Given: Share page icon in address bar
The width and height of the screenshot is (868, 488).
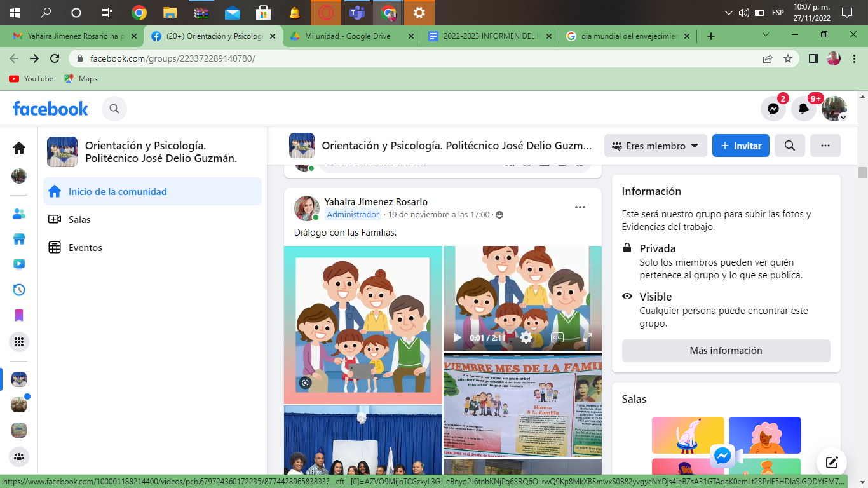Looking at the screenshot, I should [768, 58].
